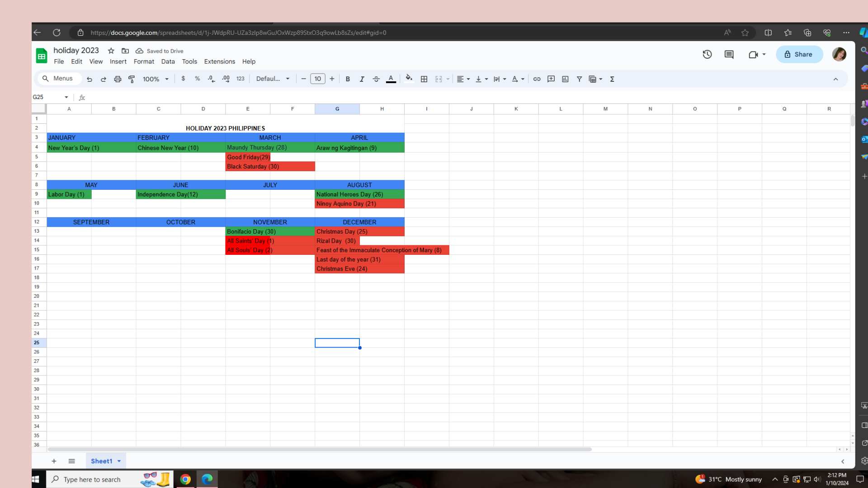Open the Format menu

[144, 61]
